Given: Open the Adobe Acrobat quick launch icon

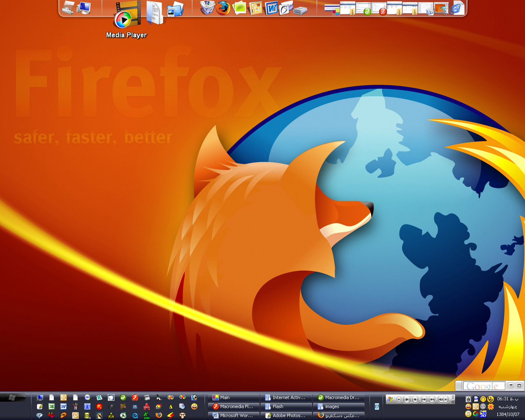Looking at the screenshot, I should [x=146, y=406].
